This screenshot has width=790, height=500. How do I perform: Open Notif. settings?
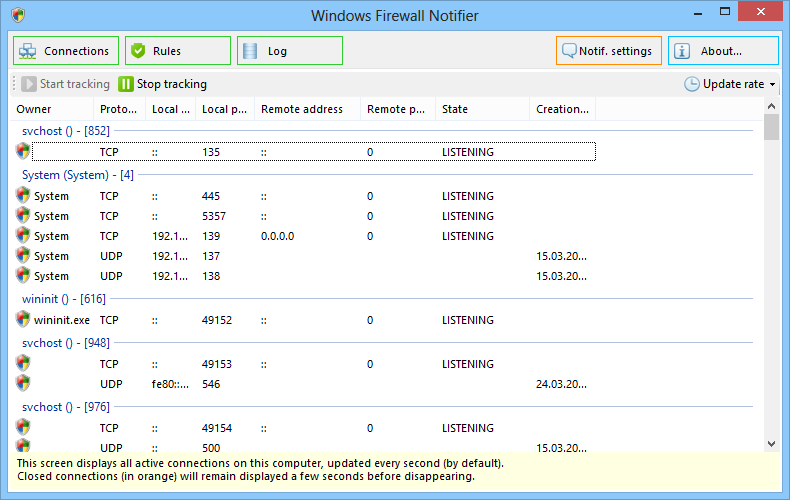point(609,50)
